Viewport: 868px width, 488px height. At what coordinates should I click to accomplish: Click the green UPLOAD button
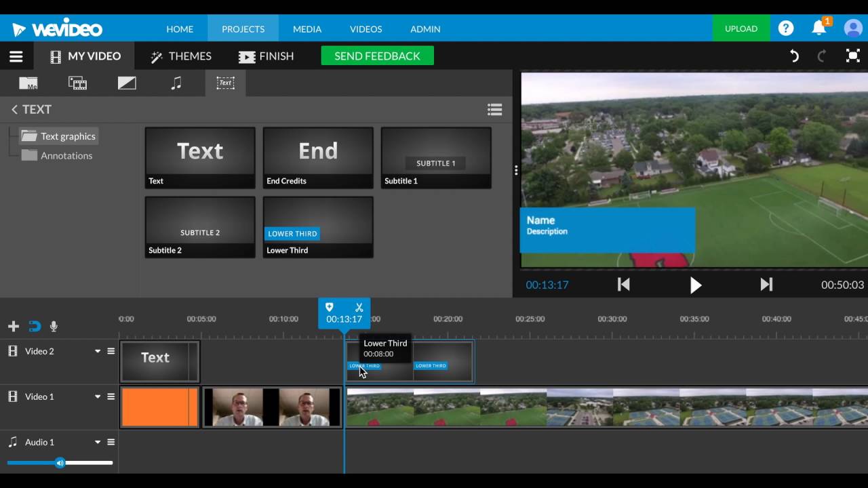click(741, 28)
